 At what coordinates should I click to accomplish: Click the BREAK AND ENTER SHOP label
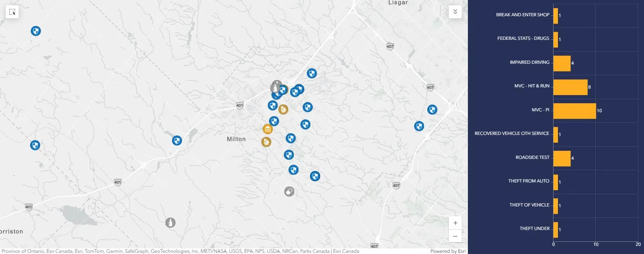(x=522, y=15)
